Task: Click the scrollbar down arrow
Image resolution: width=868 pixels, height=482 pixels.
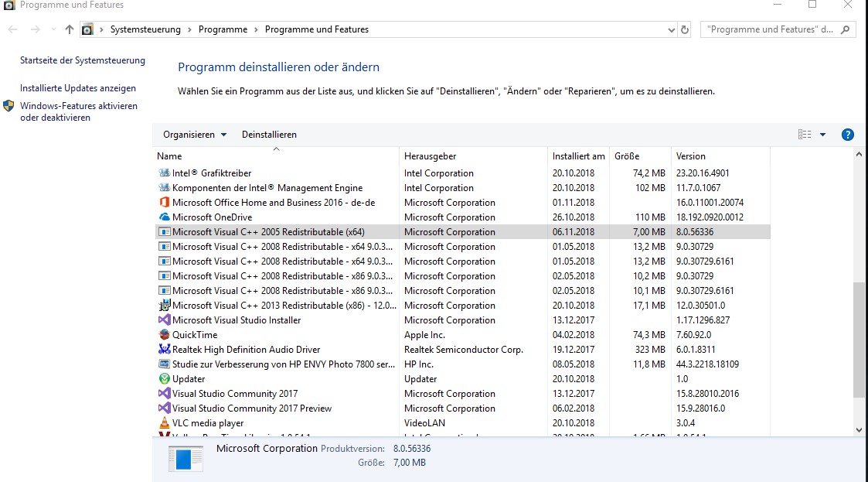Action: (x=859, y=430)
